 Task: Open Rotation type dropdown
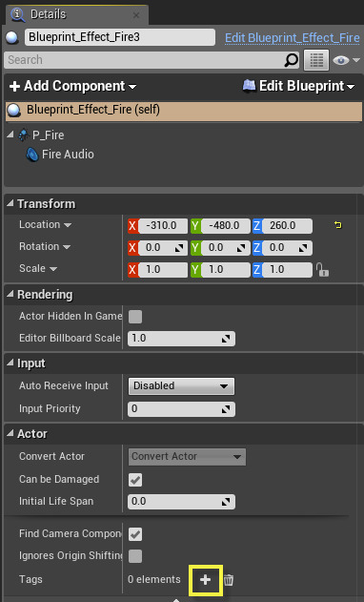coord(45,246)
